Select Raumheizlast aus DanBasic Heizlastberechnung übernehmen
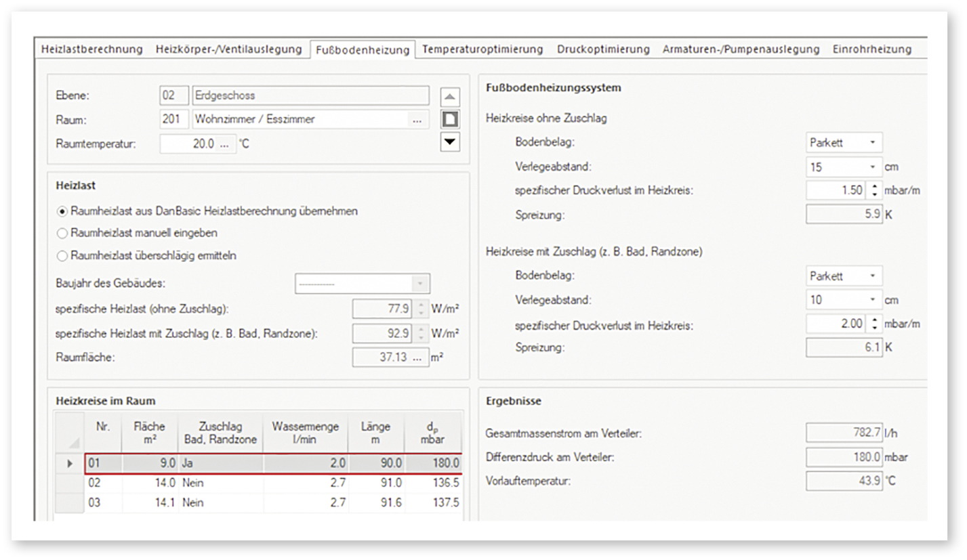 tap(63, 211)
